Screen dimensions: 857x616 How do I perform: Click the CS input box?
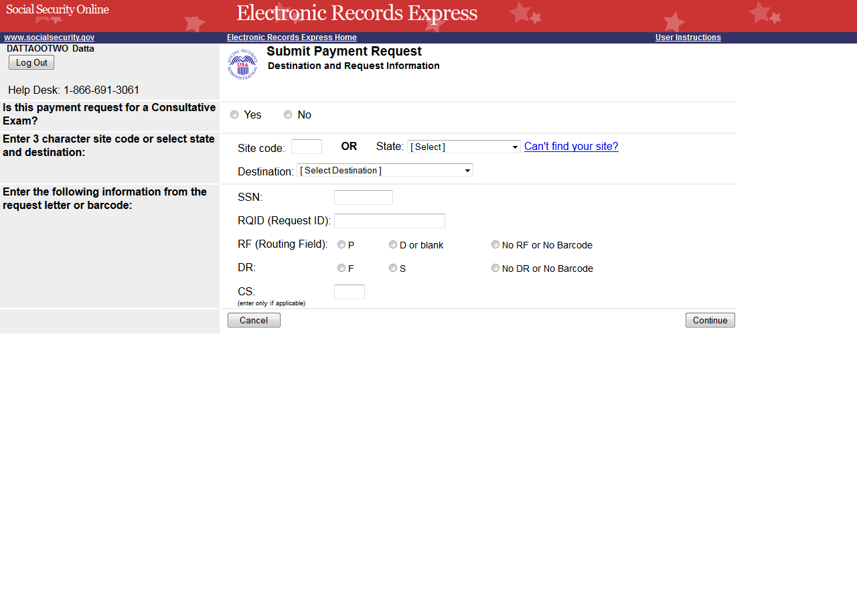click(x=349, y=292)
